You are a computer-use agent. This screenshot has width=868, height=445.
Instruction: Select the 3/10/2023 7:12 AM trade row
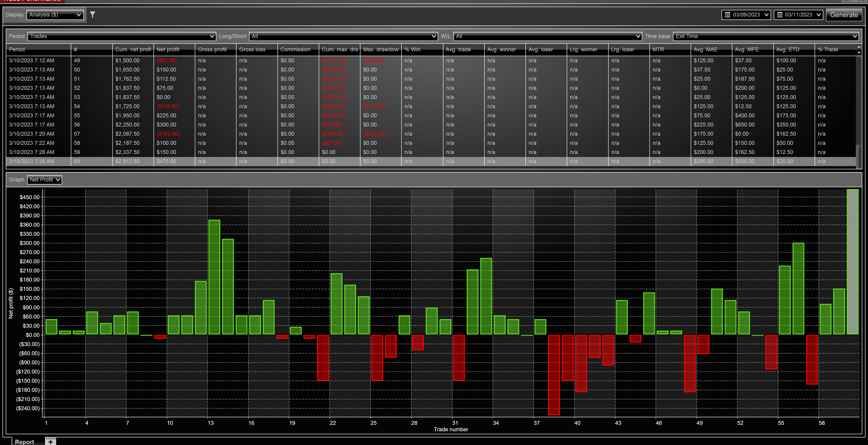431,61
